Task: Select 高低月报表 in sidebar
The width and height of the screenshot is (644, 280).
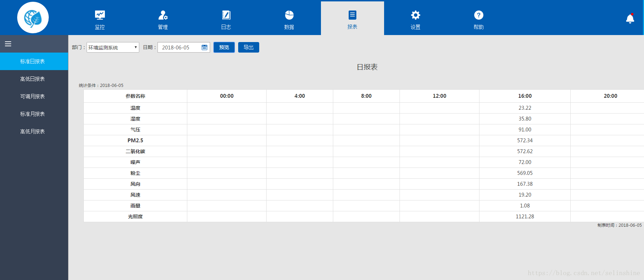Action: [x=34, y=131]
